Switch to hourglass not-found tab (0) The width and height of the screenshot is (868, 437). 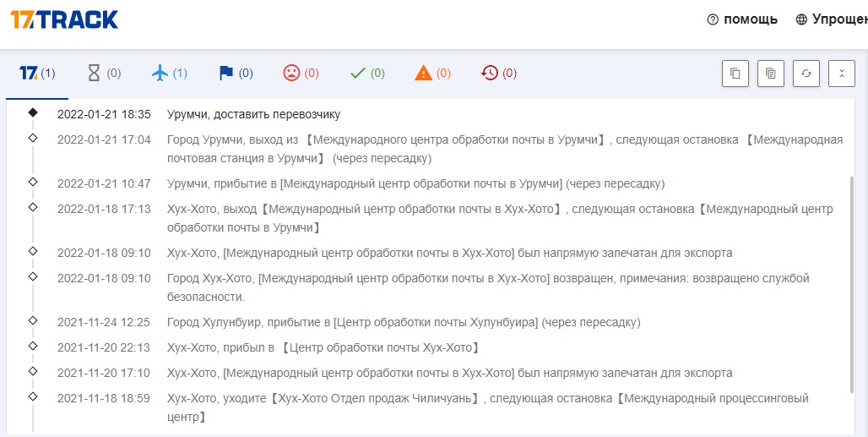pyautogui.click(x=105, y=73)
